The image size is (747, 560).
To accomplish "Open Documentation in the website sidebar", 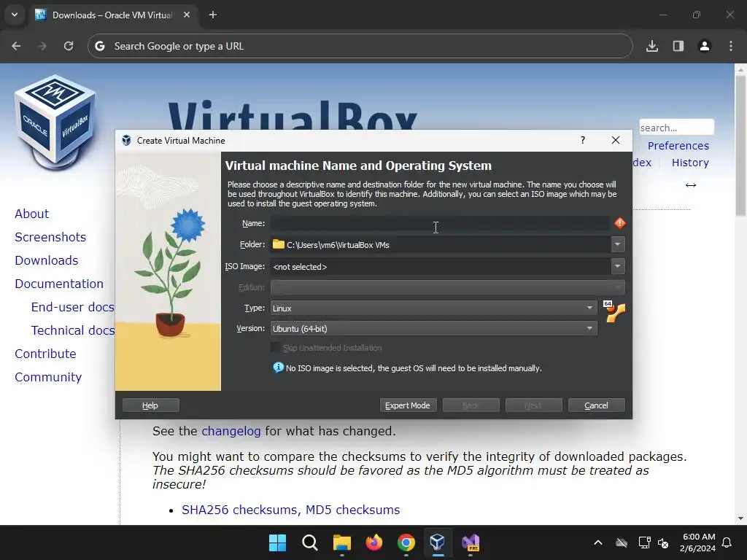I will 59,284.
